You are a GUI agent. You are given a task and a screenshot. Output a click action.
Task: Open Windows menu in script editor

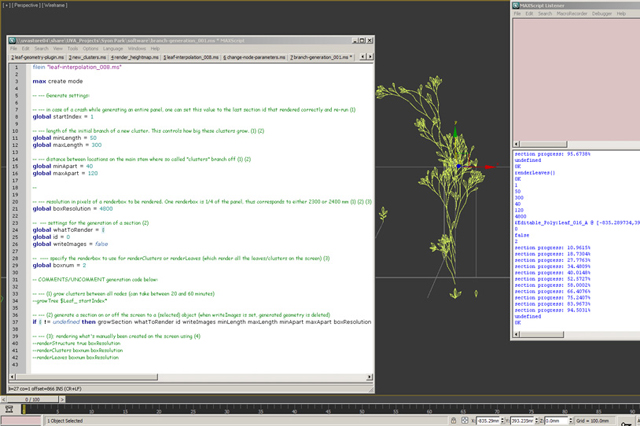coord(137,48)
